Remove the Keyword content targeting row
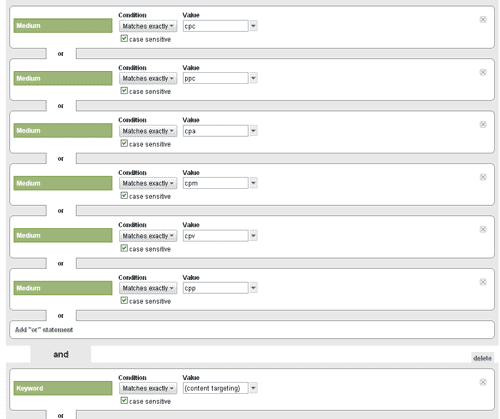The width and height of the screenshot is (500, 419). pos(483,382)
